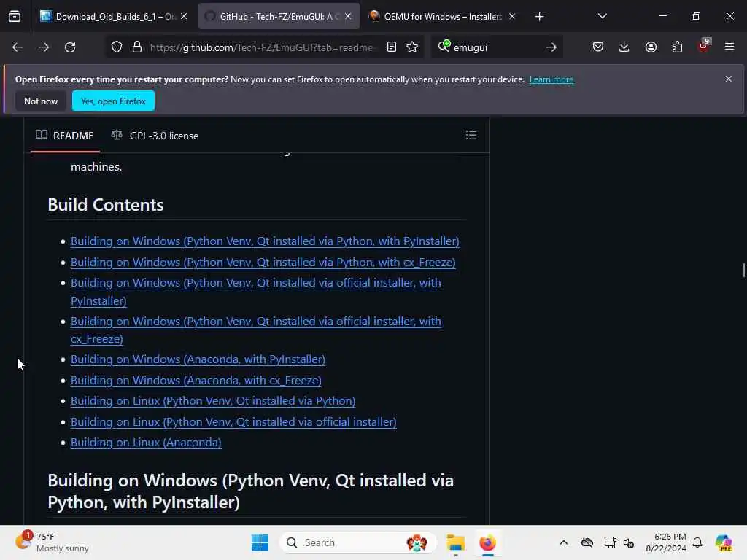Open the Windows Start menu

260,542
